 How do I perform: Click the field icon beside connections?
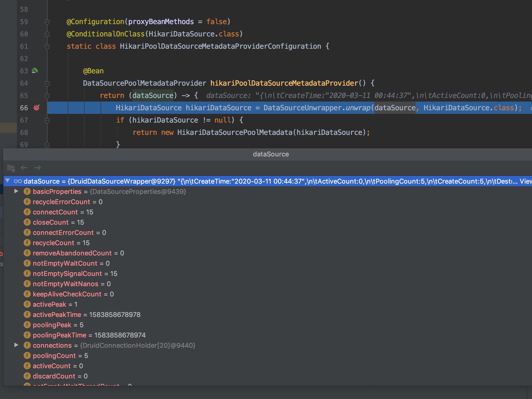(x=27, y=345)
